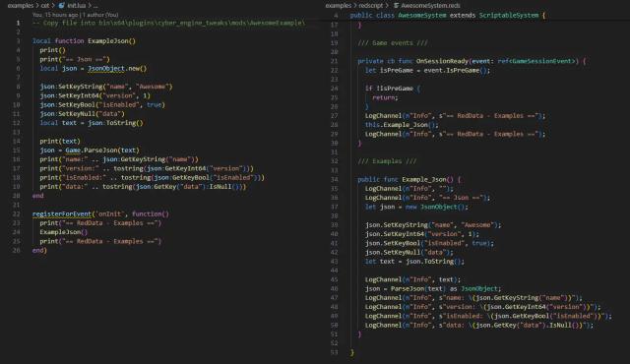
Task: Click OnSessionReady function name
Action: [x=442, y=61]
